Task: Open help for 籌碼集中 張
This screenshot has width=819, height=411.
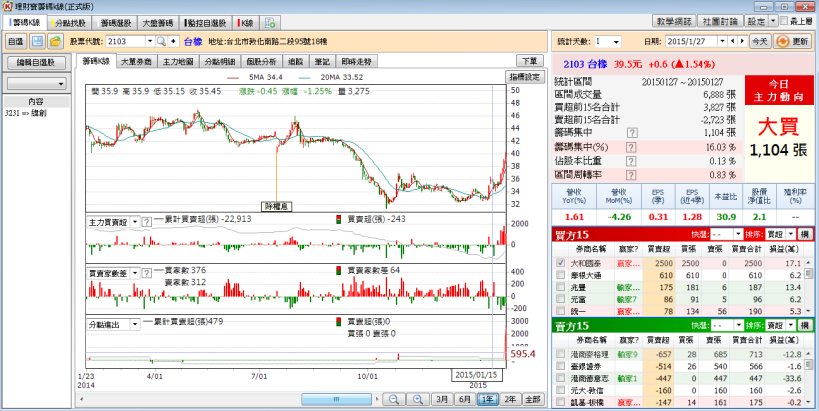Action: [631, 133]
